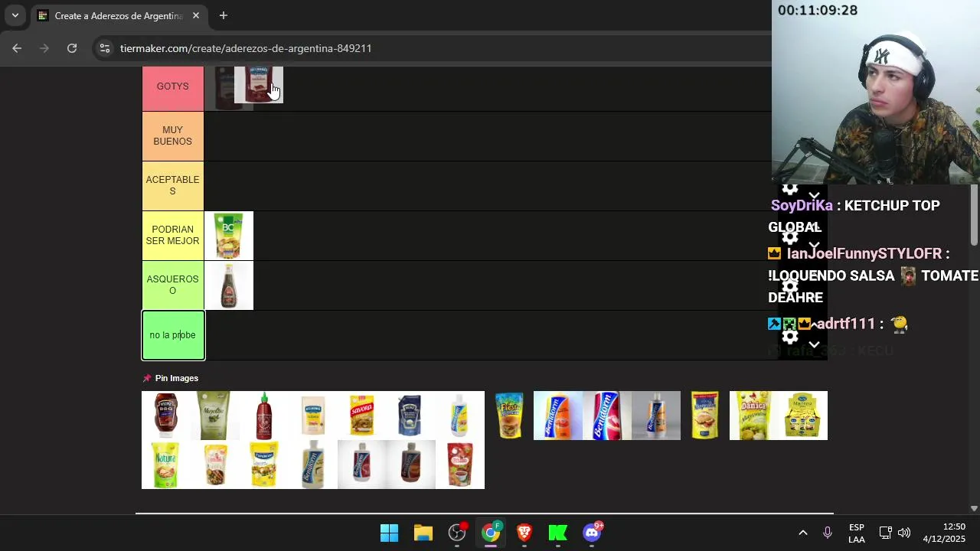This screenshot has width=980, height=551.
Task: Move the PODRIAN SER MEJOR tier down
Action: pos(814,246)
